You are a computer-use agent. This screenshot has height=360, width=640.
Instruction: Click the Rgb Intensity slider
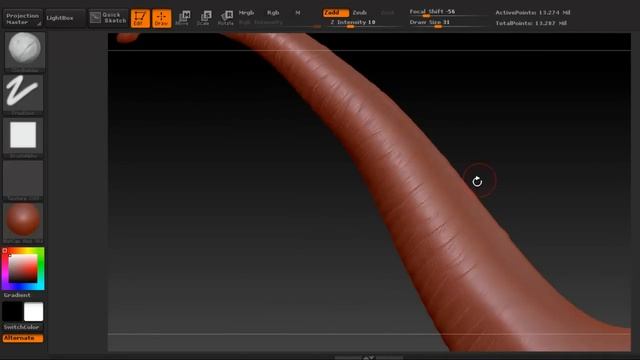(280, 23)
